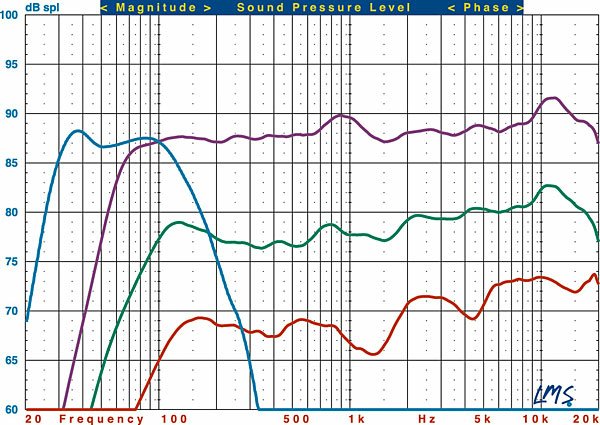Click the "Sound Pressure Level" title text
The width and height of the screenshot is (600, 425).
324,8
